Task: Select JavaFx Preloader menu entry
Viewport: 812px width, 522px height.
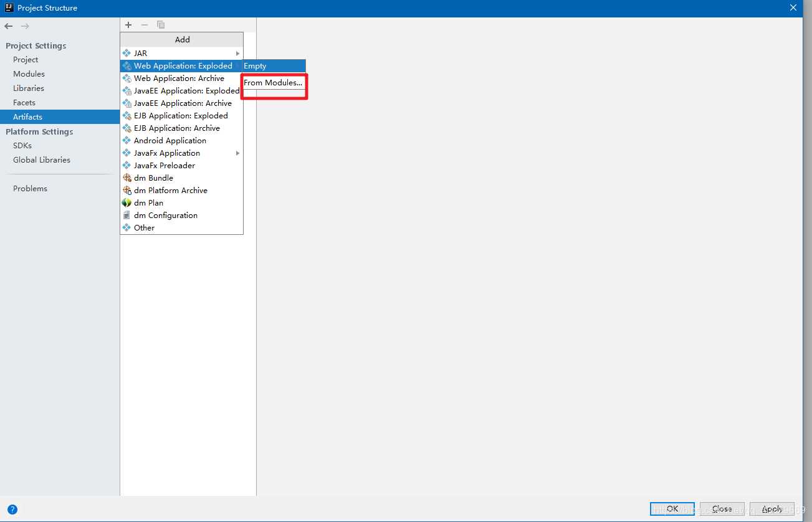Action: 181,166
